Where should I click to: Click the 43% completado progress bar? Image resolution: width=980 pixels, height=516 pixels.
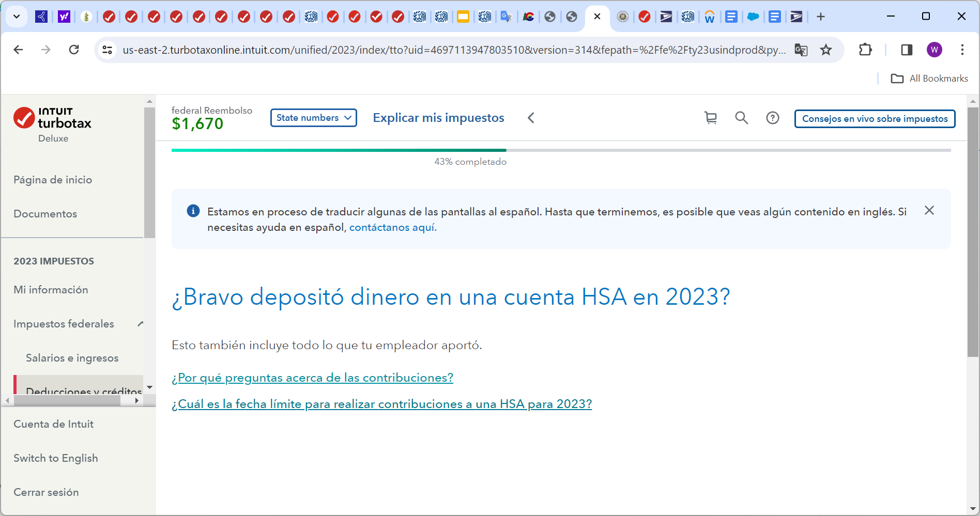tap(561, 150)
